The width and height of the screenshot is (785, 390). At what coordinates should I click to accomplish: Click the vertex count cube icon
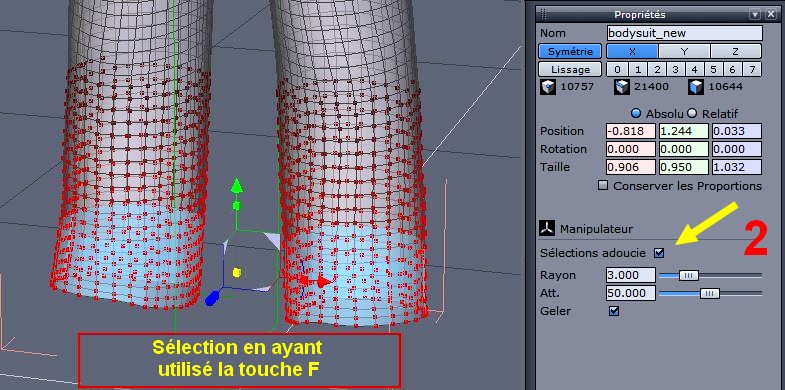pyautogui.click(x=548, y=87)
